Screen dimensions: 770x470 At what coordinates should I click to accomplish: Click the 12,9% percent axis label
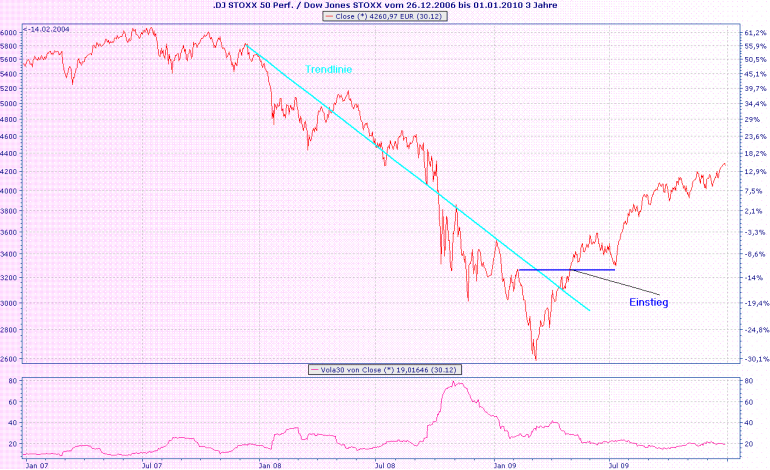point(755,172)
